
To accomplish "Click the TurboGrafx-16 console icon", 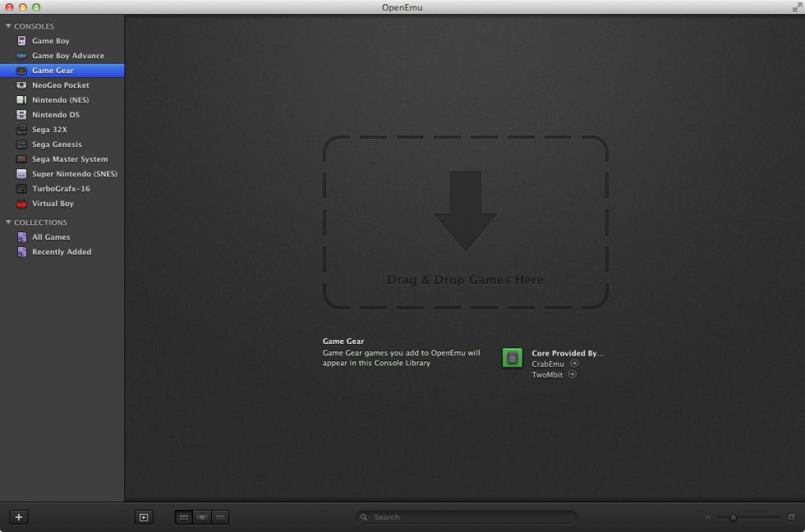I will (x=21, y=189).
